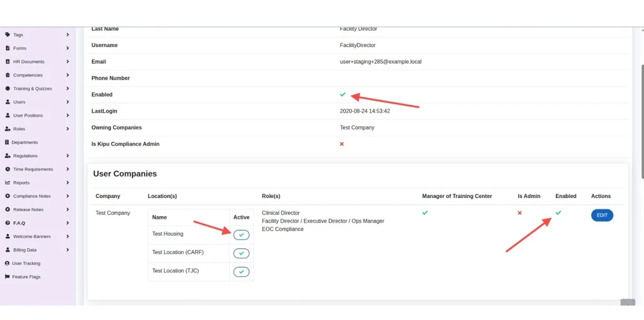Click the Reports chart icon

pyautogui.click(x=8, y=182)
